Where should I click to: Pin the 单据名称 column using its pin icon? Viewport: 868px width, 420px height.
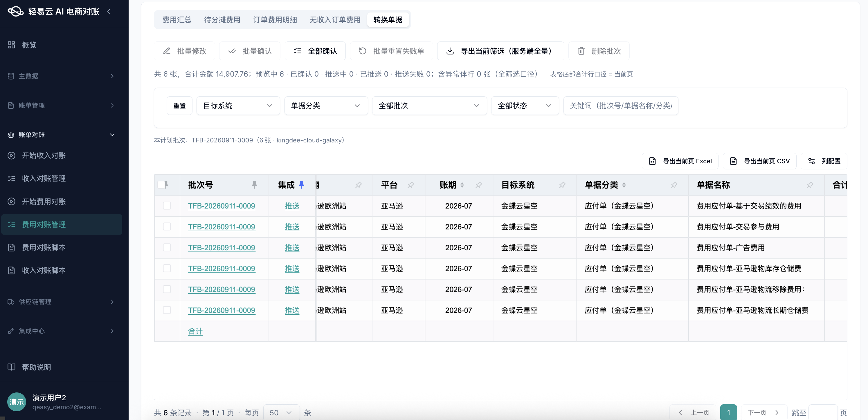[811, 185]
